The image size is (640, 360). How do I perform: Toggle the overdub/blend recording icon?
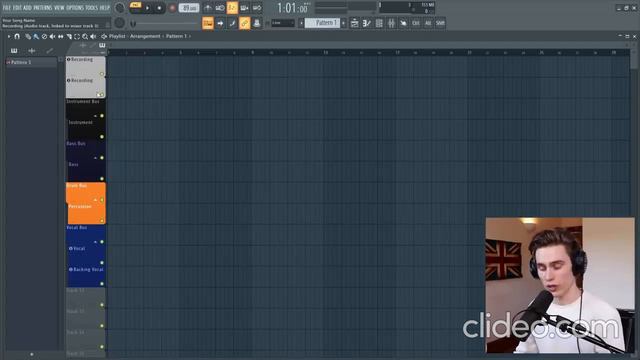pyautogui.click(x=244, y=8)
